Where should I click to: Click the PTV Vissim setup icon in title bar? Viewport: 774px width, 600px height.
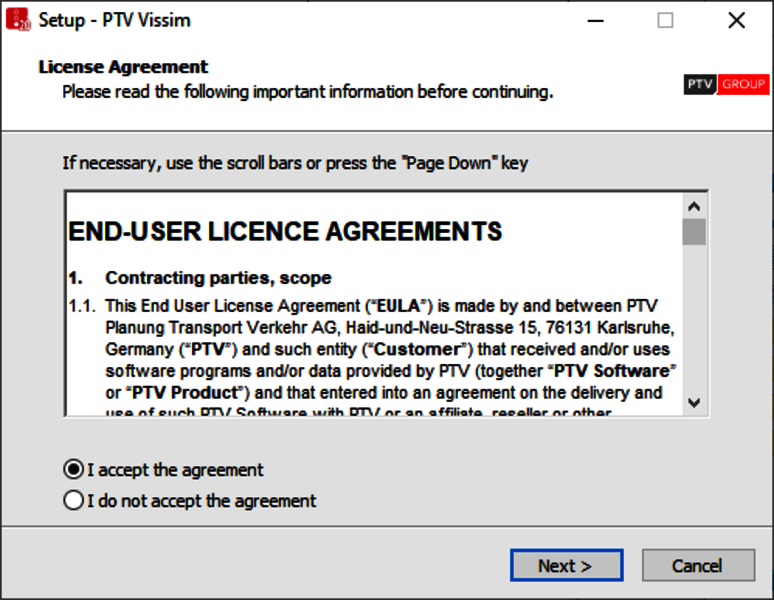click(x=18, y=20)
